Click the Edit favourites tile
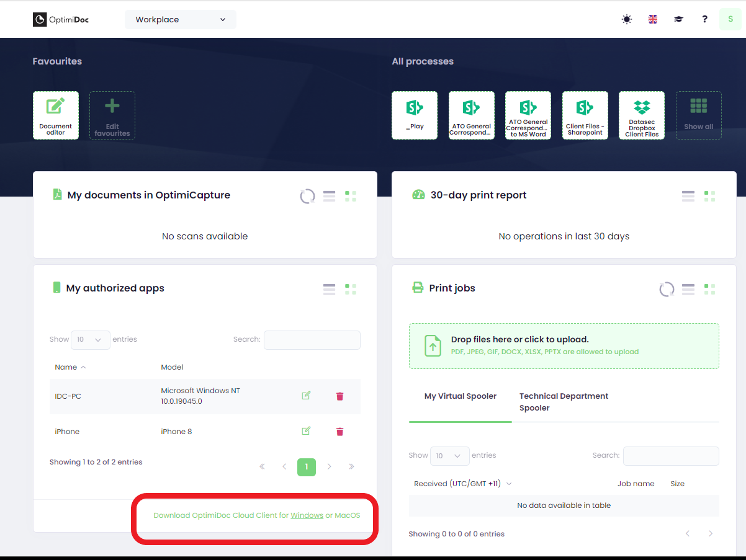The image size is (746, 560). point(112,115)
